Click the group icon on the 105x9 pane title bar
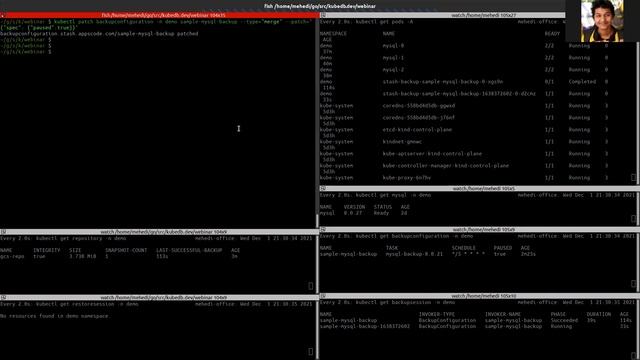Screen dimensions: 640x360 [323, 229]
